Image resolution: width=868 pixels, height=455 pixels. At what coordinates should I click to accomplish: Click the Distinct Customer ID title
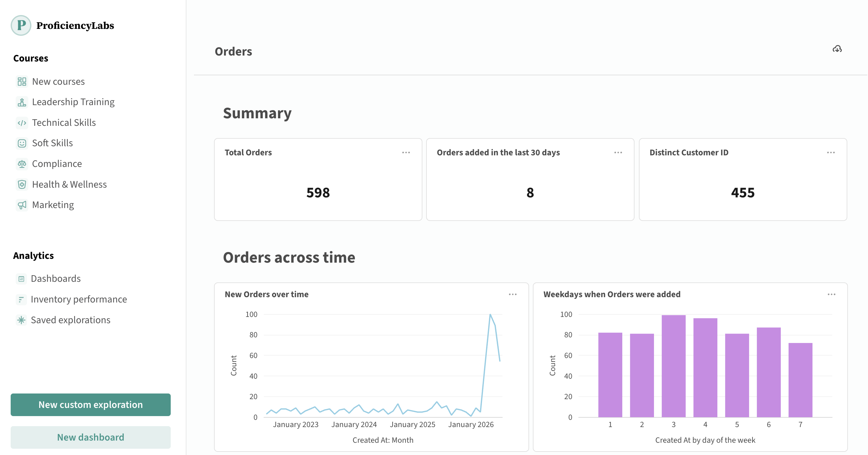689,153
